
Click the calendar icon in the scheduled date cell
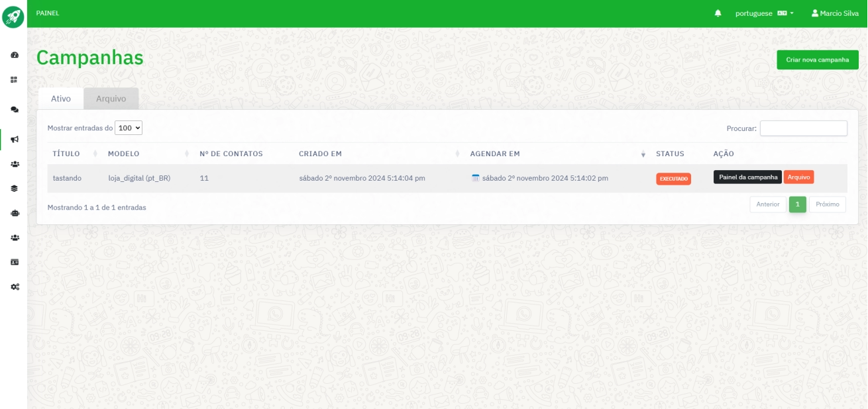[x=475, y=178]
